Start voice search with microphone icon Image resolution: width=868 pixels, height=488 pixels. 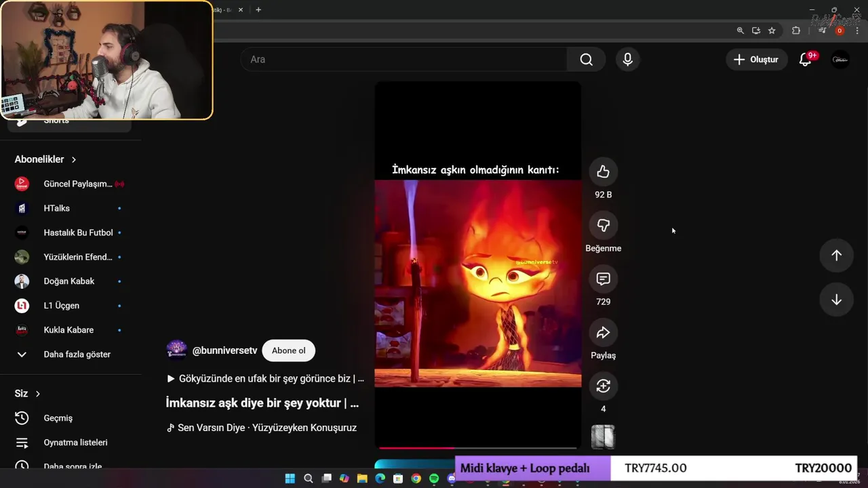pyautogui.click(x=628, y=60)
